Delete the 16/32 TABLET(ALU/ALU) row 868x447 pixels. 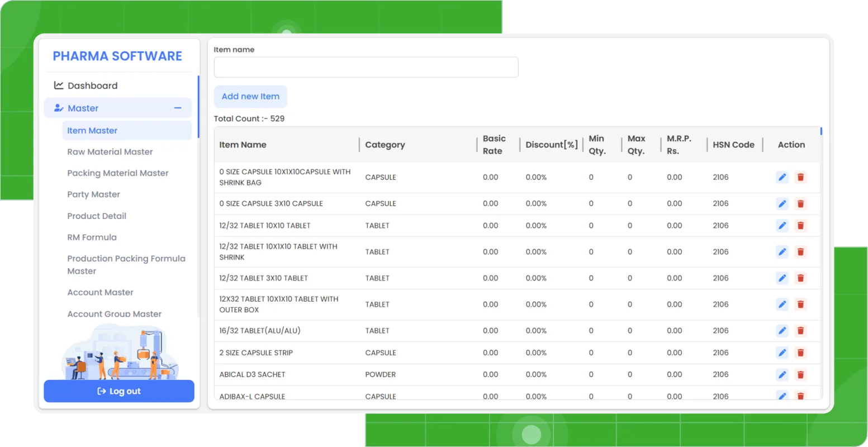tap(800, 331)
